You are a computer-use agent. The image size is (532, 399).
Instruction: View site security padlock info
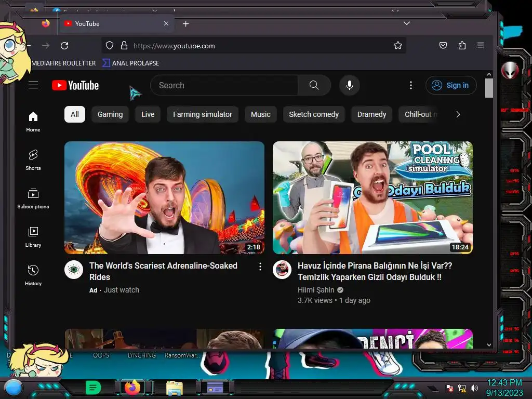tap(124, 46)
